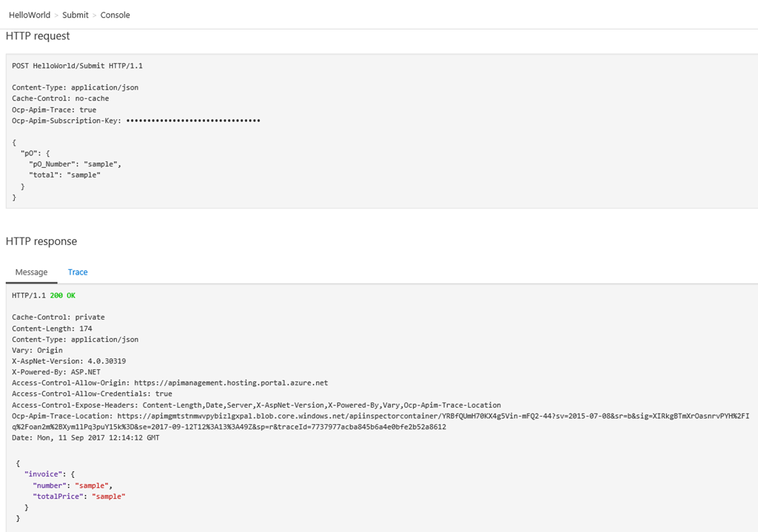This screenshot has height=532, width=758.
Task: Click the "totalPrice" key in response body
Action: 58,496
